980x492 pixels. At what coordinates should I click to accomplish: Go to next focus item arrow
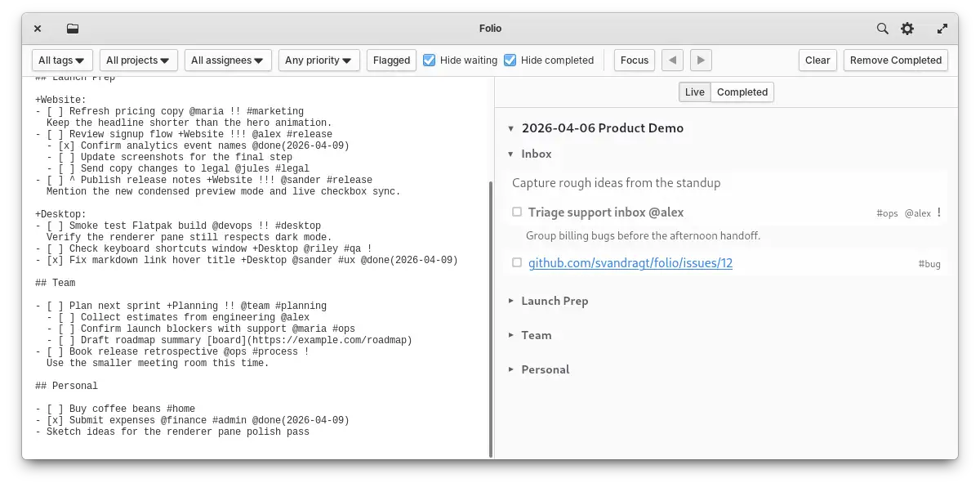coord(701,60)
